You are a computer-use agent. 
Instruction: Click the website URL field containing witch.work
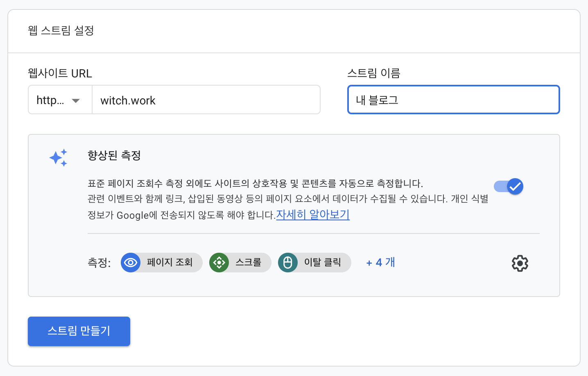[x=206, y=100]
